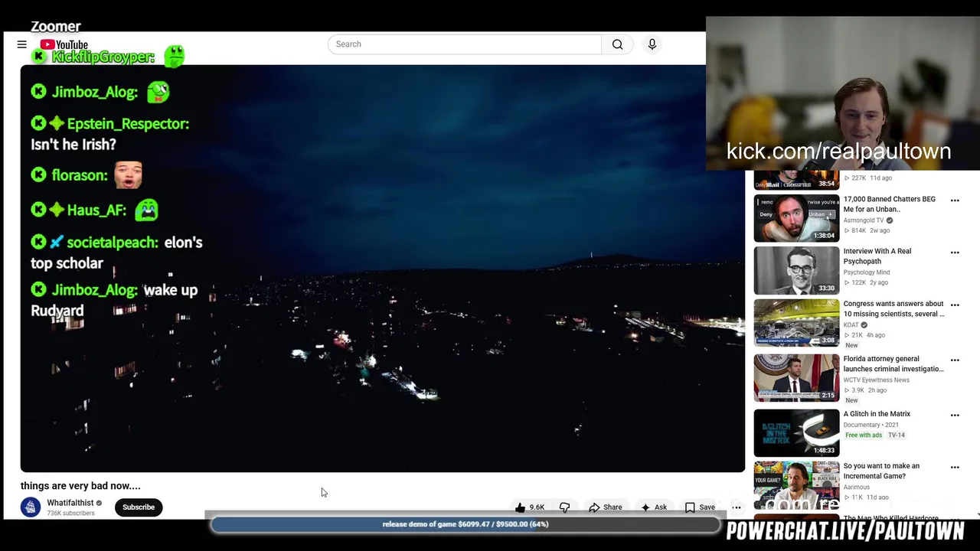This screenshot has width=980, height=551.
Task: Click the KOAT channel name
Action: coord(851,325)
